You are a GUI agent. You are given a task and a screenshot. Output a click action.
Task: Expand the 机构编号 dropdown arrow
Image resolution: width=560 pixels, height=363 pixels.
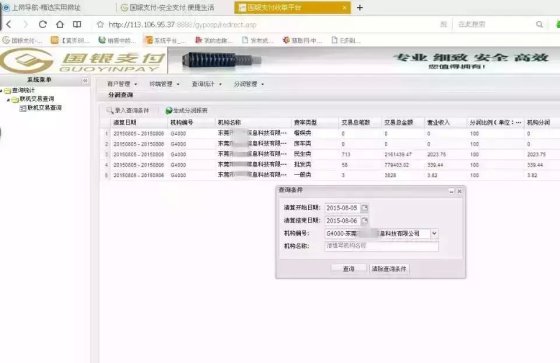click(x=434, y=234)
